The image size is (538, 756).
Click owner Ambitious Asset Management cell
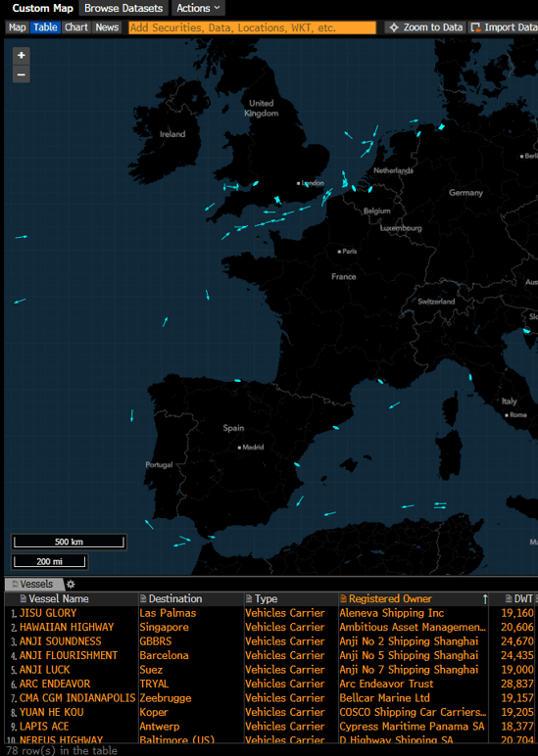(413, 628)
